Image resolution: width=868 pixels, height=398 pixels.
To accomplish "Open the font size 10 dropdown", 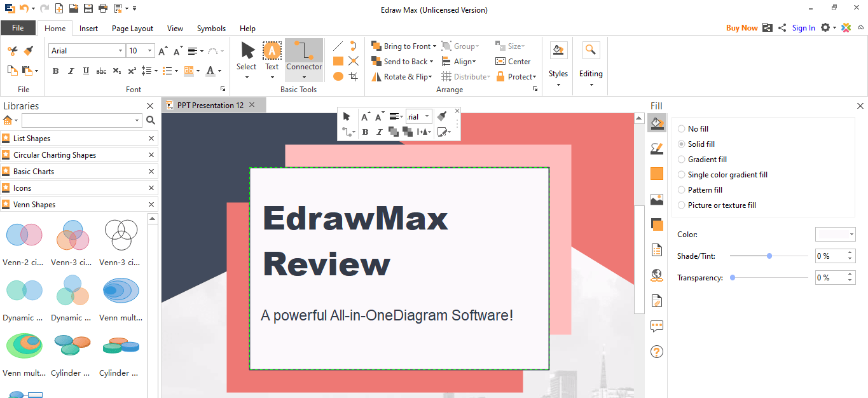I will click(x=150, y=51).
